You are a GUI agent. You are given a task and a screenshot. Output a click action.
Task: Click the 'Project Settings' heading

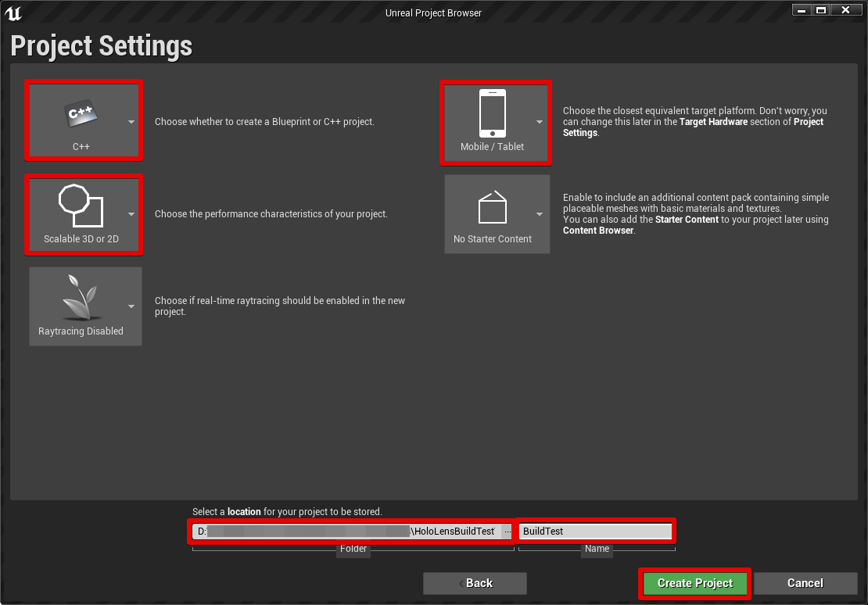coord(102,46)
